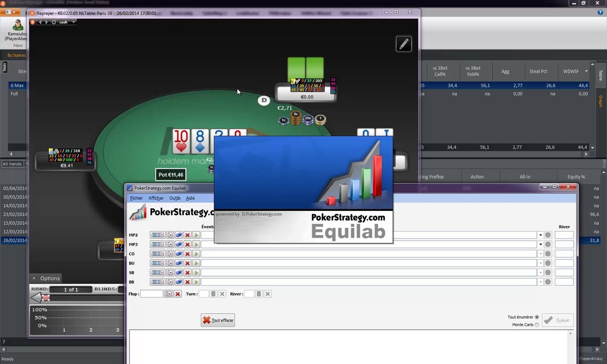Toggle BU row grey circle indicator

548,263
